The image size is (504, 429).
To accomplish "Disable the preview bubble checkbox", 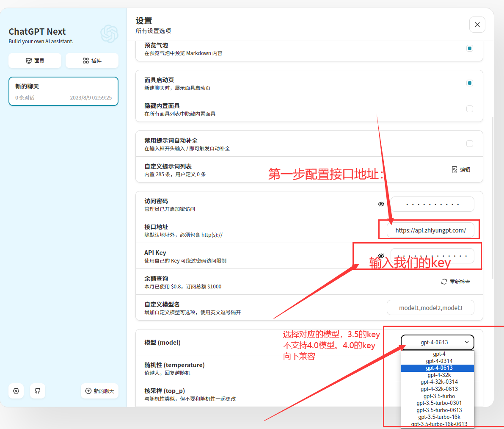I will click(x=469, y=48).
